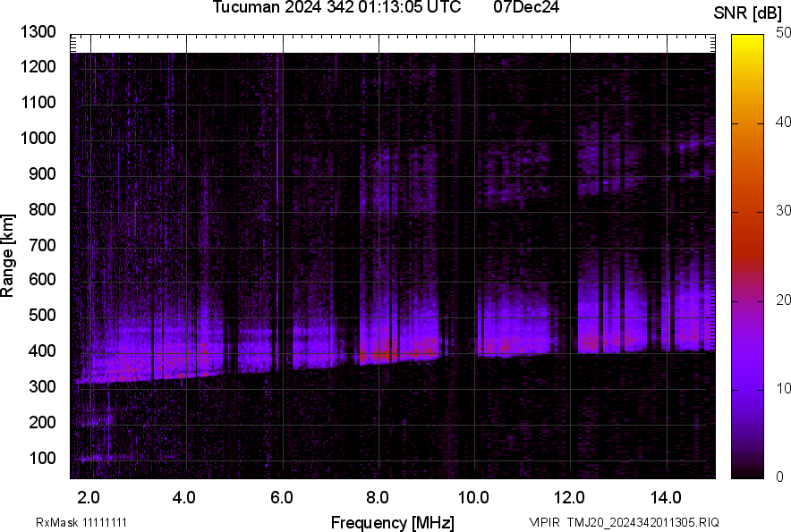791x532 pixels.
Task: Click the 8.0 frequency tick label
Action: pos(378,498)
